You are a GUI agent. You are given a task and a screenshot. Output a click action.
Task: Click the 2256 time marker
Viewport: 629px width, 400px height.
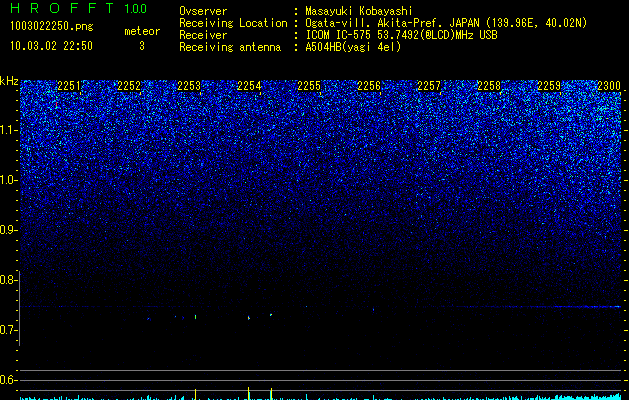pos(369,86)
